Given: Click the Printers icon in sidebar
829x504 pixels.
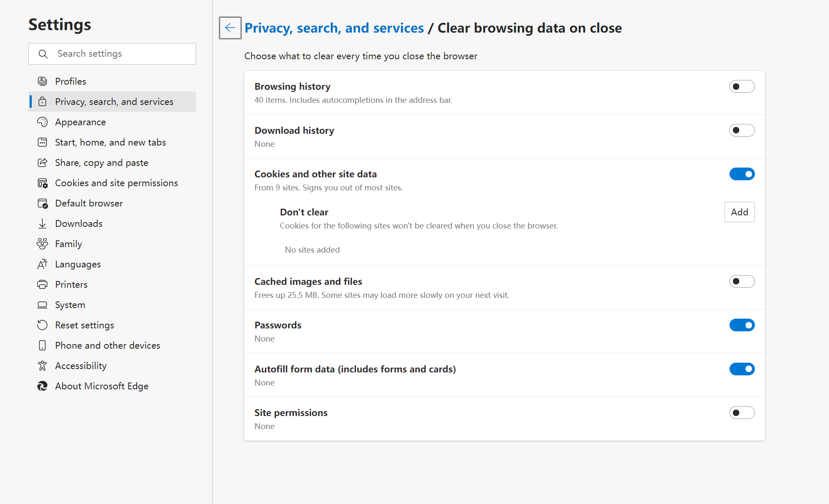Looking at the screenshot, I should pyautogui.click(x=42, y=284).
